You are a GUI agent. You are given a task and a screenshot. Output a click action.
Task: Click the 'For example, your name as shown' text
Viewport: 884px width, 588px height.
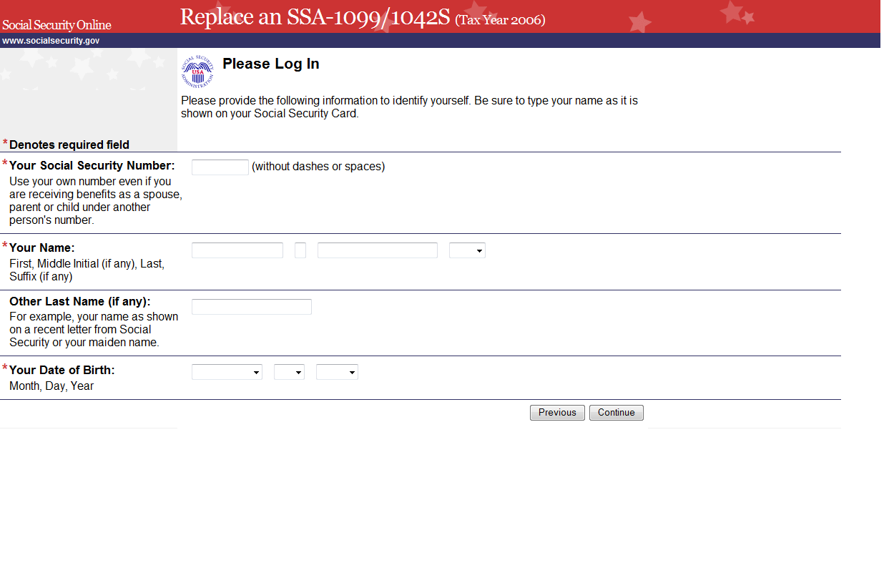[x=94, y=330]
